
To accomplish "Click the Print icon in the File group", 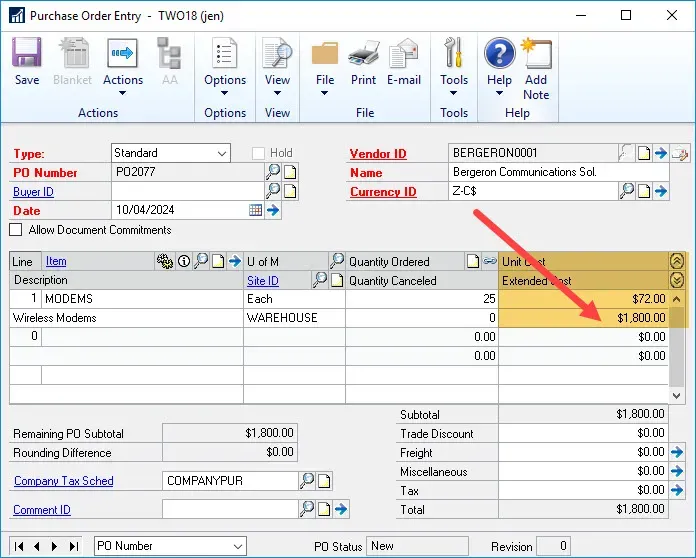I will point(363,61).
